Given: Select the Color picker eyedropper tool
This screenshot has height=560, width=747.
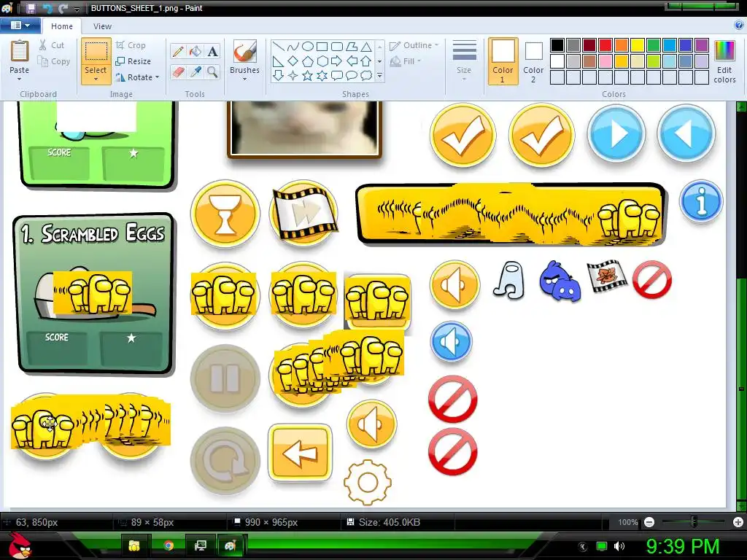Looking at the screenshot, I should click(x=196, y=72).
